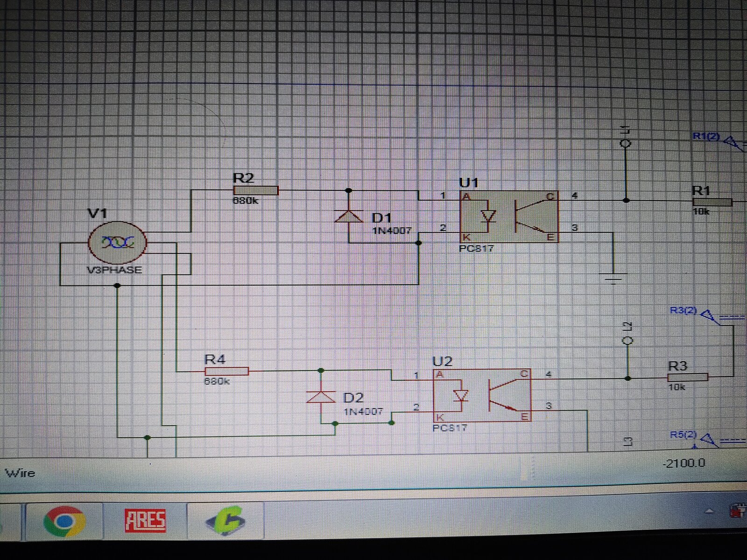The image size is (747, 560).
Task: Click the 10k value under R1
Action: click(x=701, y=211)
